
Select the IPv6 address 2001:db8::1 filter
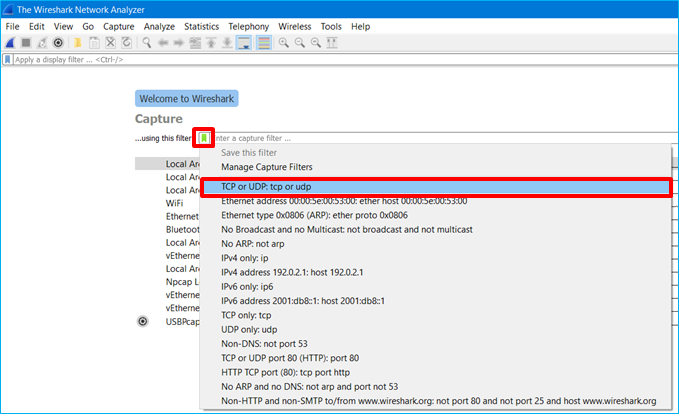click(x=436, y=301)
